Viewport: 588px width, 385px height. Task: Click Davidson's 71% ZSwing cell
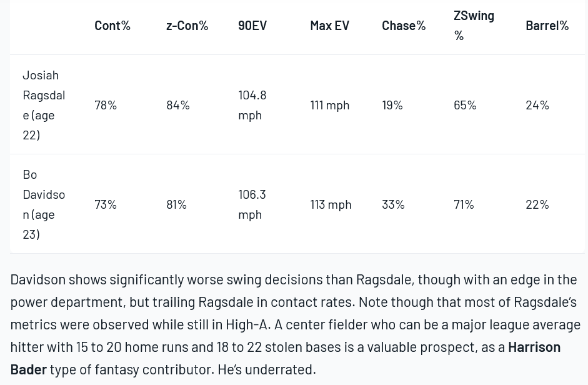(x=464, y=204)
